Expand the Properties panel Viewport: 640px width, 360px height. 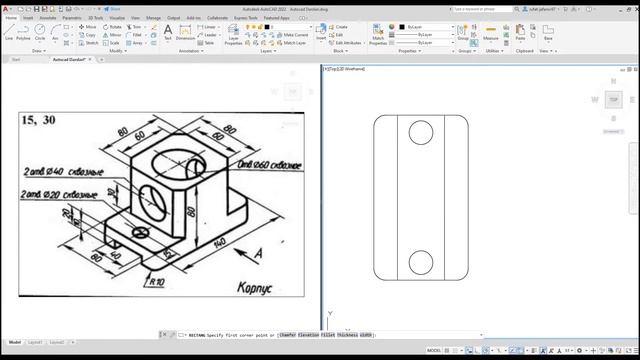pyautogui.click(x=409, y=51)
